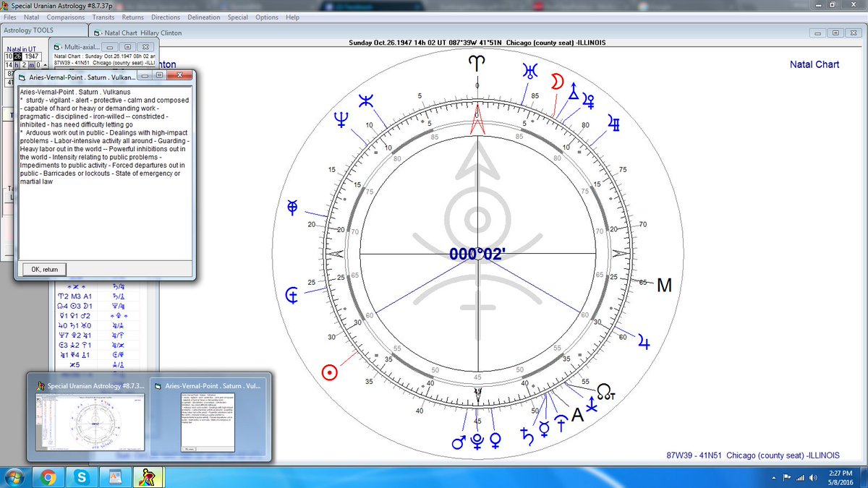Select the Zeus arrow glyph near Node

point(592,406)
